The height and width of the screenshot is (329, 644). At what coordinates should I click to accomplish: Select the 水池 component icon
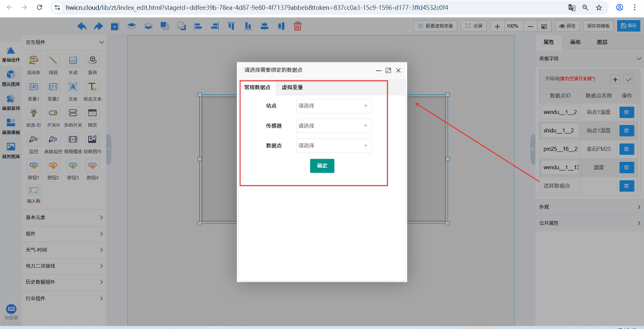point(73,60)
